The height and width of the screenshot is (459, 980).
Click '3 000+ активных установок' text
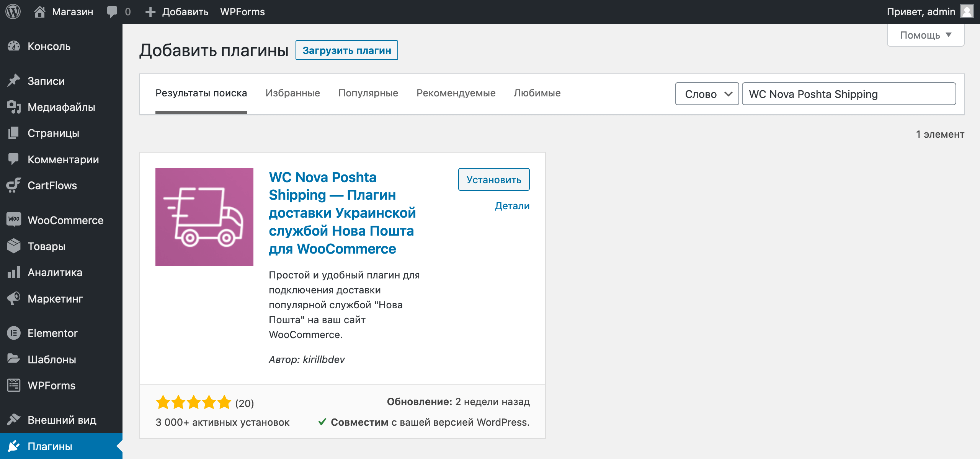click(222, 422)
